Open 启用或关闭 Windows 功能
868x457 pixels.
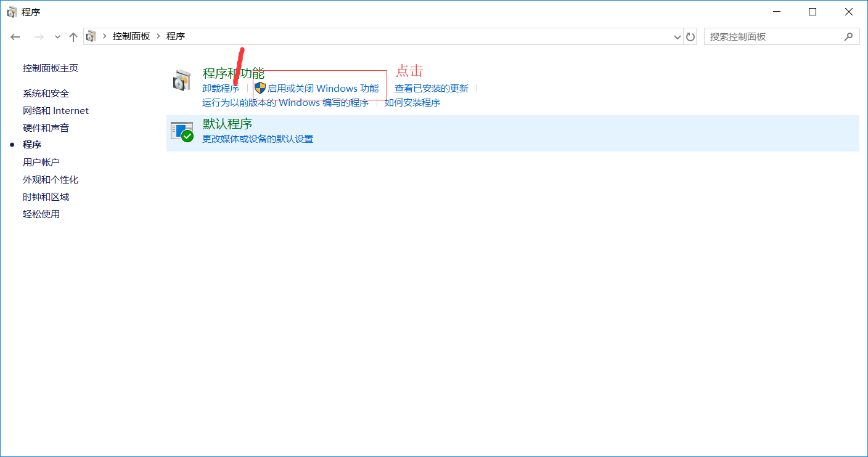click(323, 89)
